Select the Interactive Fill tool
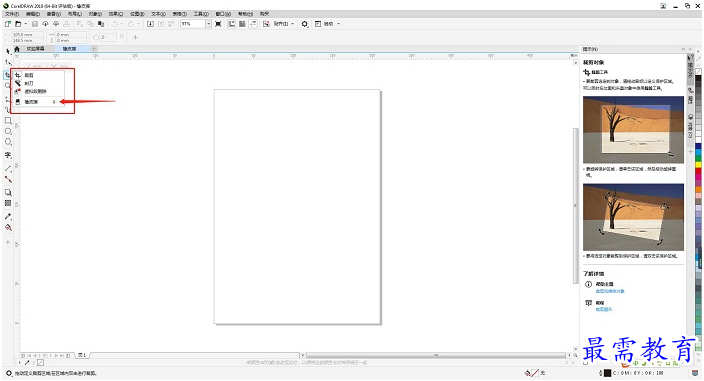Screen dimensions: 704x381 pyautogui.click(x=8, y=228)
